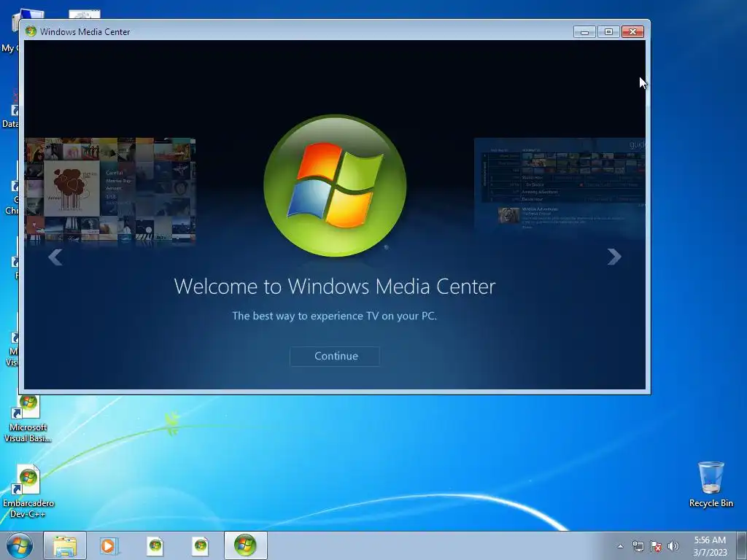
Task: Open the Action Center flag icon
Action: (x=656, y=546)
